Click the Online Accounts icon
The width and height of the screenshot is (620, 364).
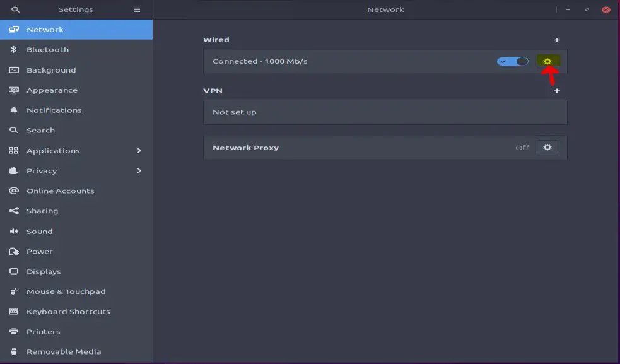tap(14, 191)
